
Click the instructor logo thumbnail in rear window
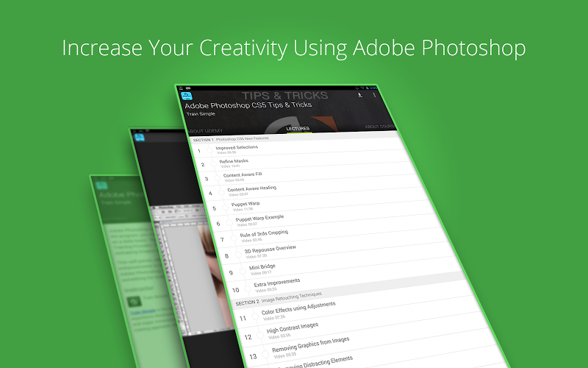pos(134,301)
